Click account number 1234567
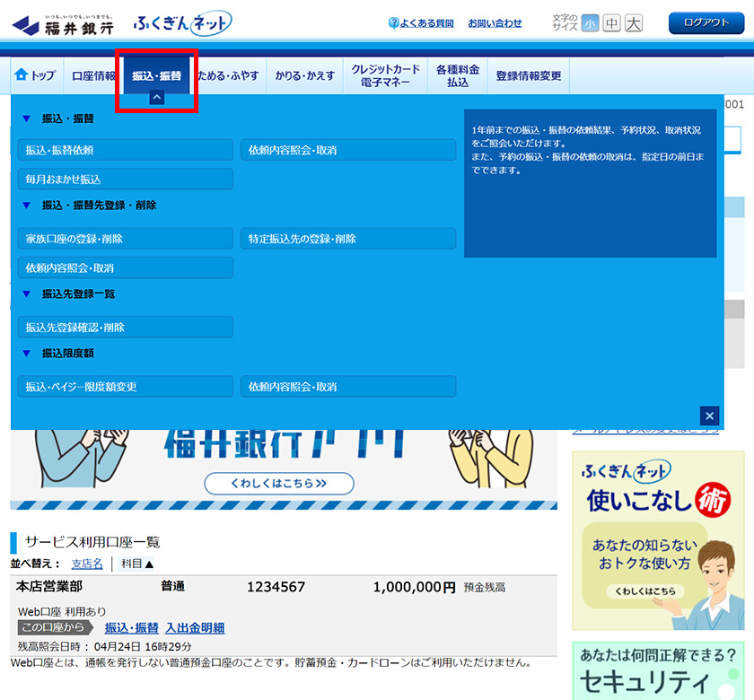Screen dimensions: 754x700 [276, 587]
